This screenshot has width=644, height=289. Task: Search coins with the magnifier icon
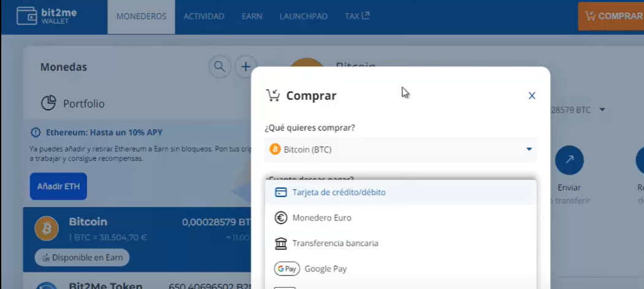click(220, 66)
